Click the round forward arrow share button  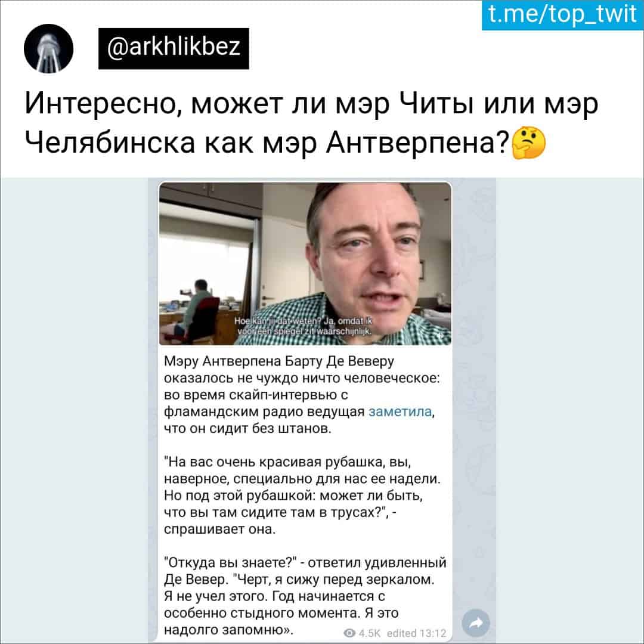click(476, 623)
